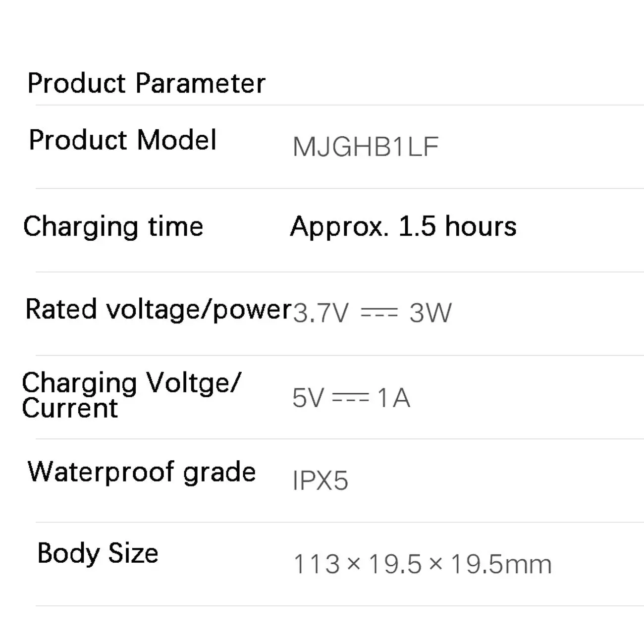This screenshot has width=644, height=644.
Task: Select the Charging time label
Action: pyautogui.click(x=113, y=227)
